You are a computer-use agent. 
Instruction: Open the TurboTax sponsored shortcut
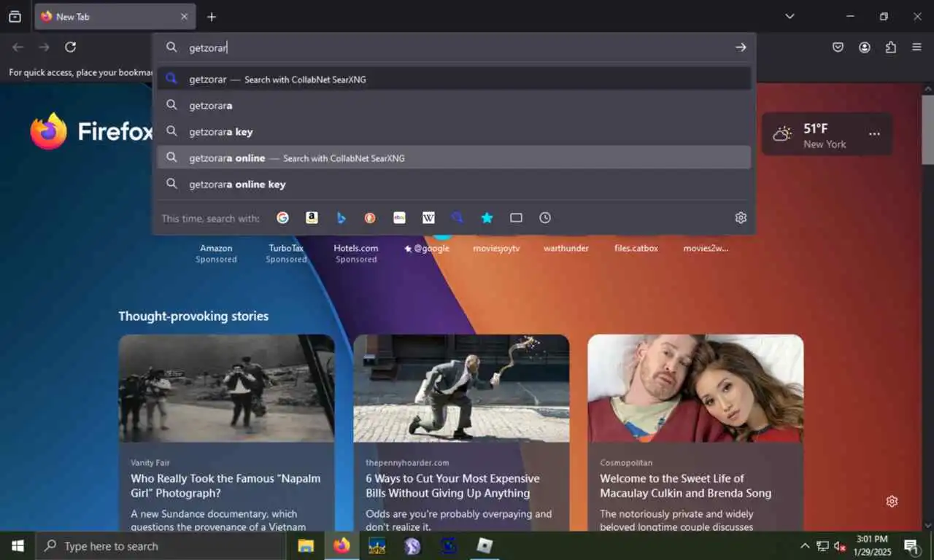click(x=286, y=252)
